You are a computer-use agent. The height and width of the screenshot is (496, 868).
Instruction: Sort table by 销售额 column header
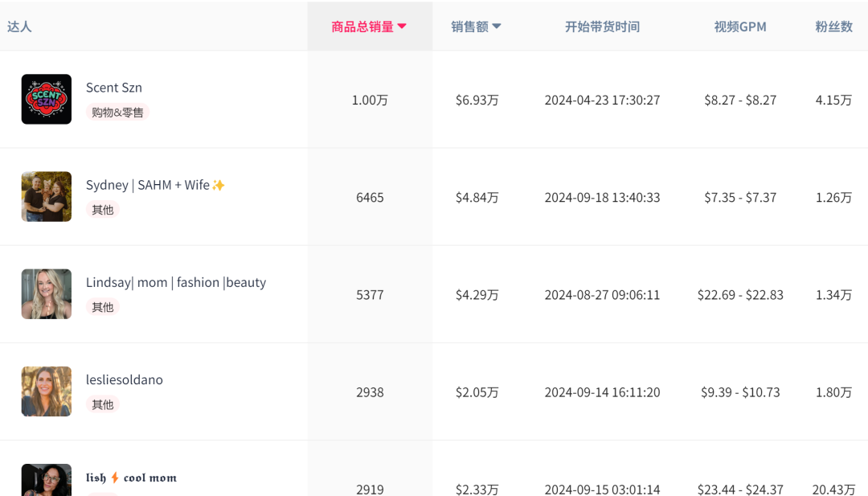(x=470, y=27)
